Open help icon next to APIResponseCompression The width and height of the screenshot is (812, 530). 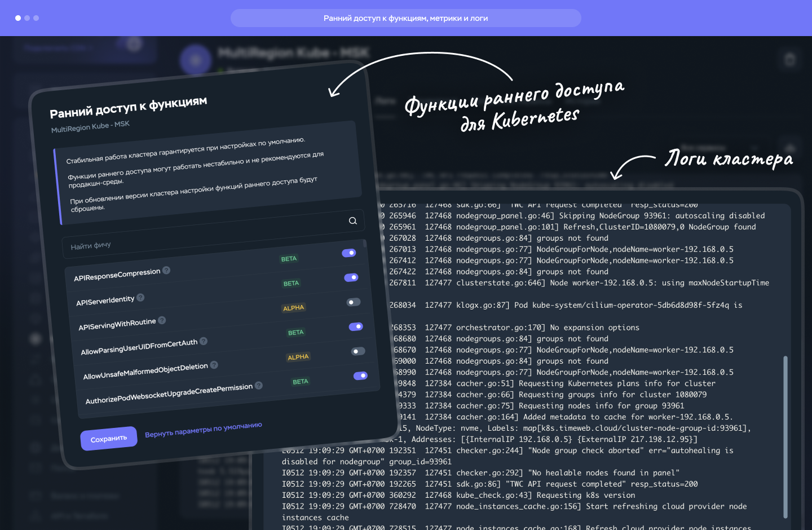point(166,270)
